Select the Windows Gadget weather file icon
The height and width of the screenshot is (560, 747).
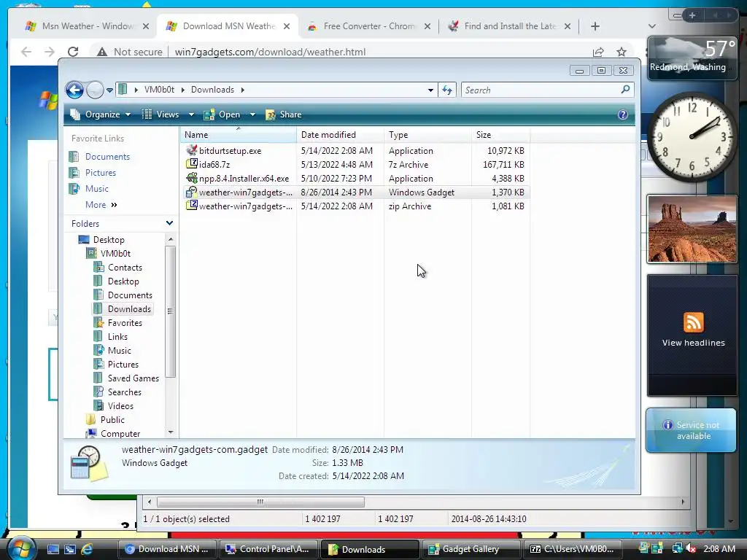192,192
